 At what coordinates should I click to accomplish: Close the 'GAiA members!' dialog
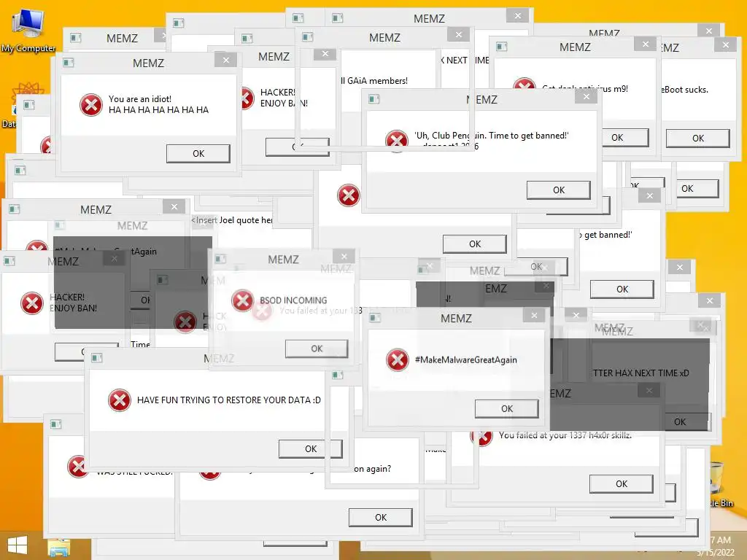459,34
